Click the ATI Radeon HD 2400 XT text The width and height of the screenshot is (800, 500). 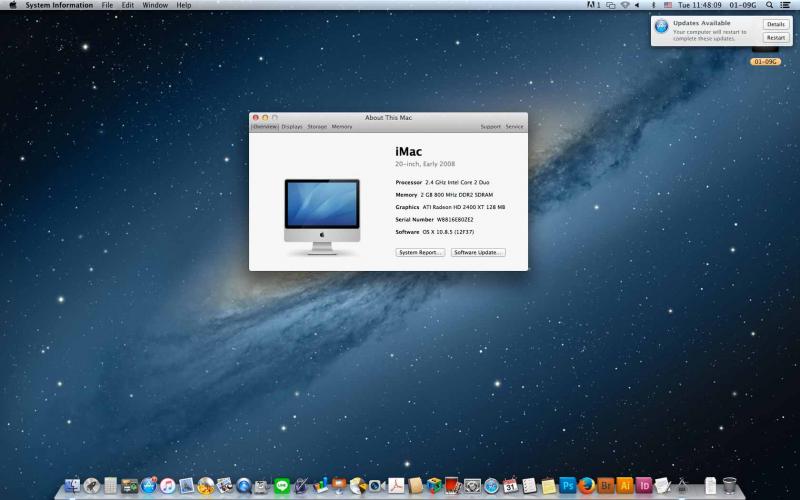point(464,207)
